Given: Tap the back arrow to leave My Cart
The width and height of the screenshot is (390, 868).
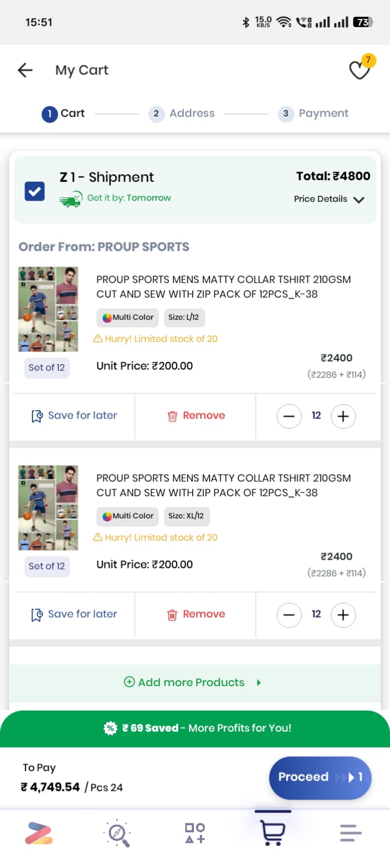Looking at the screenshot, I should [x=24, y=70].
